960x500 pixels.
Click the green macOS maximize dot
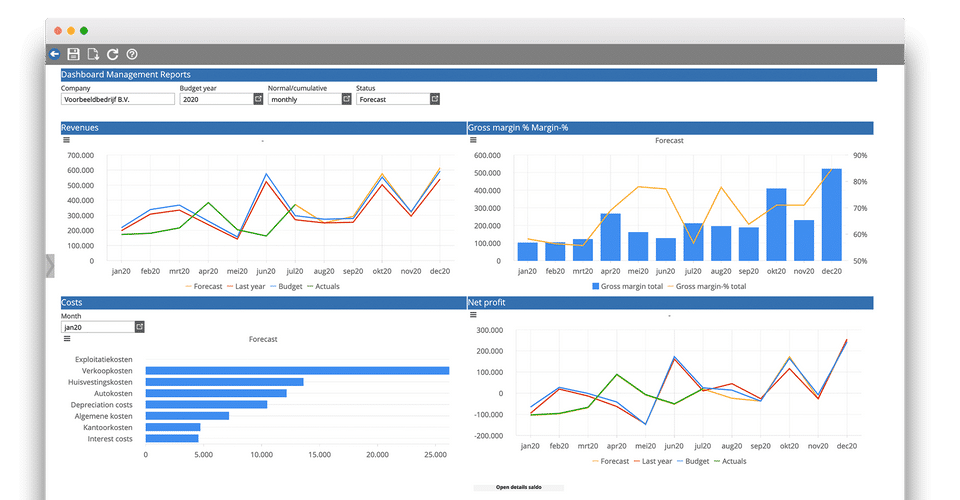pyautogui.click(x=84, y=31)
